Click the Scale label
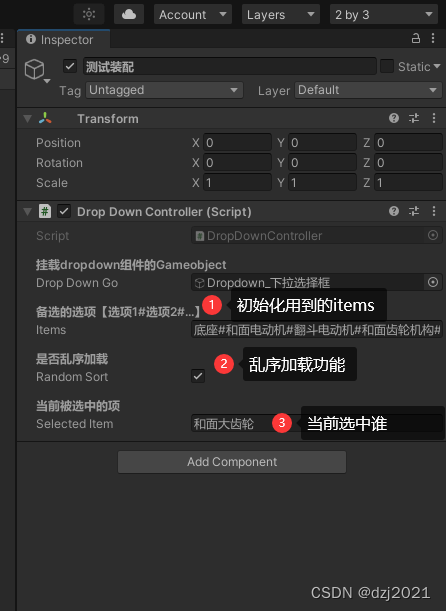 [52, 182]
